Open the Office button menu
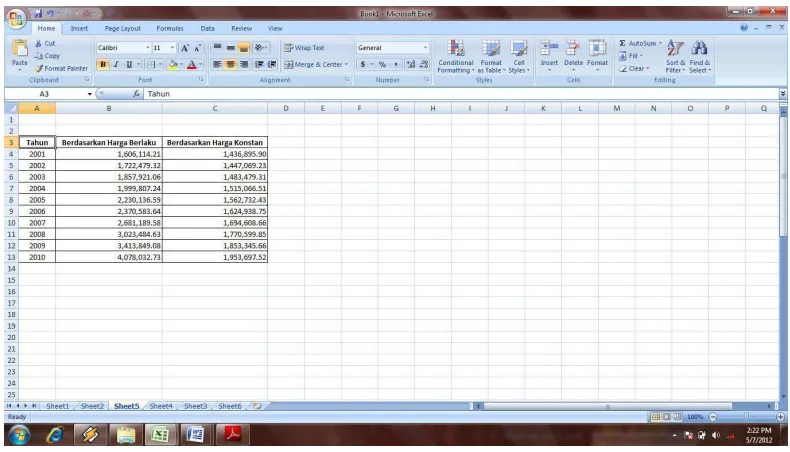This screenshot has width=790, height=452. click(16, 19)
